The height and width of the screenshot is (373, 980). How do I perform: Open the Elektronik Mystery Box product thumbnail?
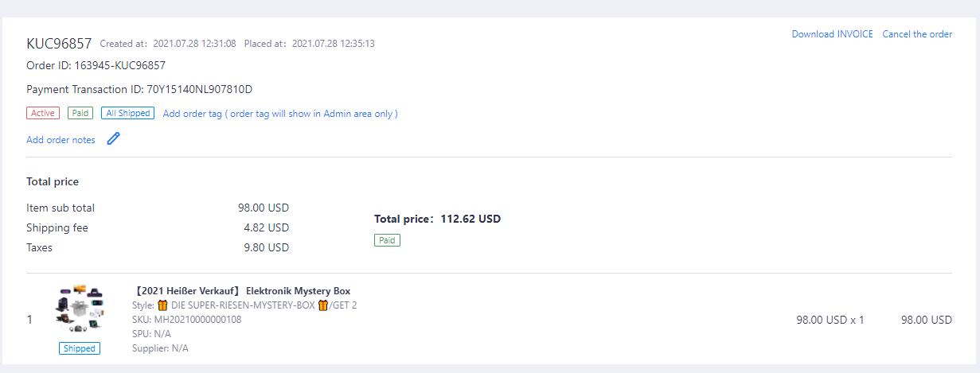click(x=80, y=311)
